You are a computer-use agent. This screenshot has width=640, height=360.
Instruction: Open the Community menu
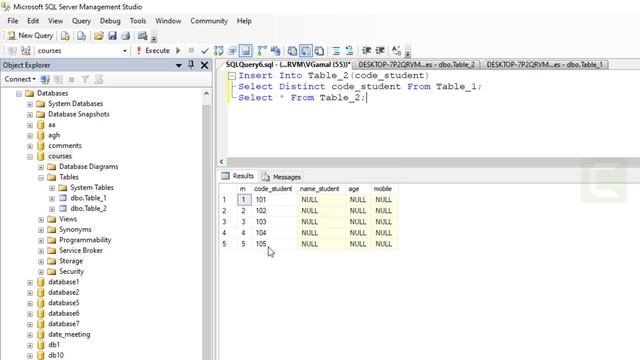(209, 21)
